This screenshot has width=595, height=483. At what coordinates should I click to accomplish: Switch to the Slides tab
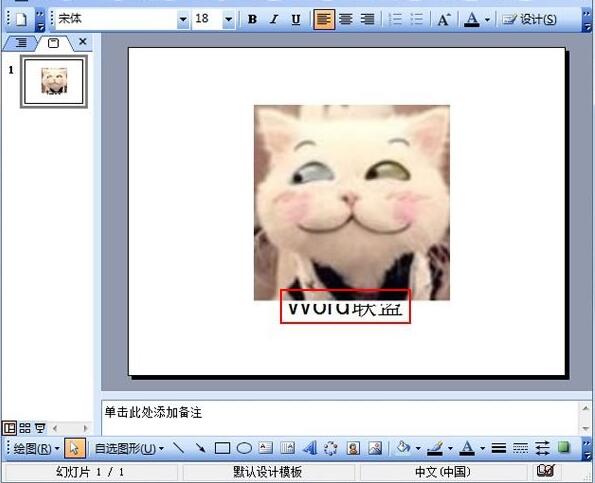[x=54, y=42]
